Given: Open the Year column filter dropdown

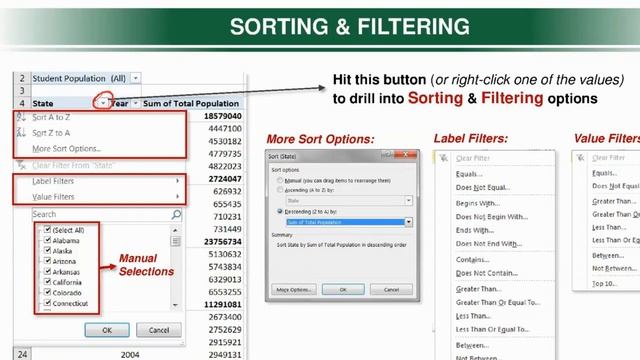Looking at the screenshot, I should click(x=136, y=103).
